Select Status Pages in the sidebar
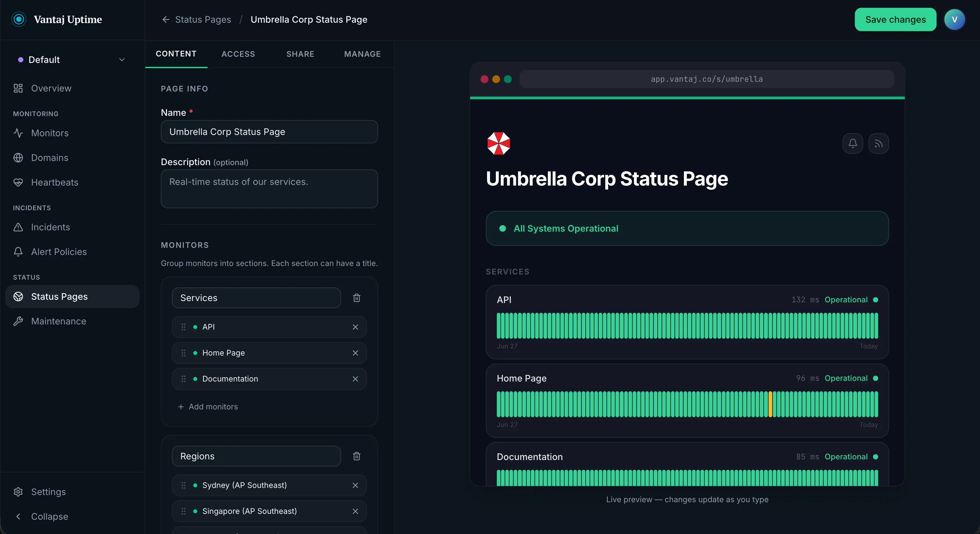The image size is (980, 534). pyautogui.click(x=72, y=297)
